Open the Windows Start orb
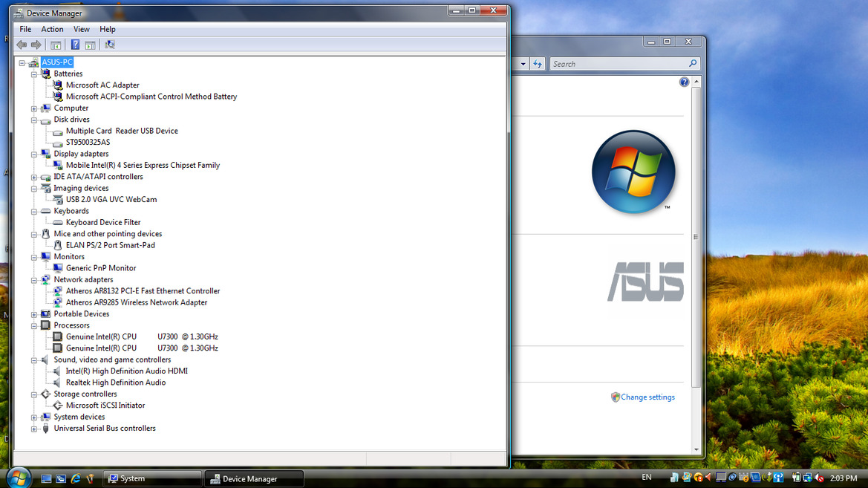The width and height of the screenshot is (868, 488). click(19, 478)
